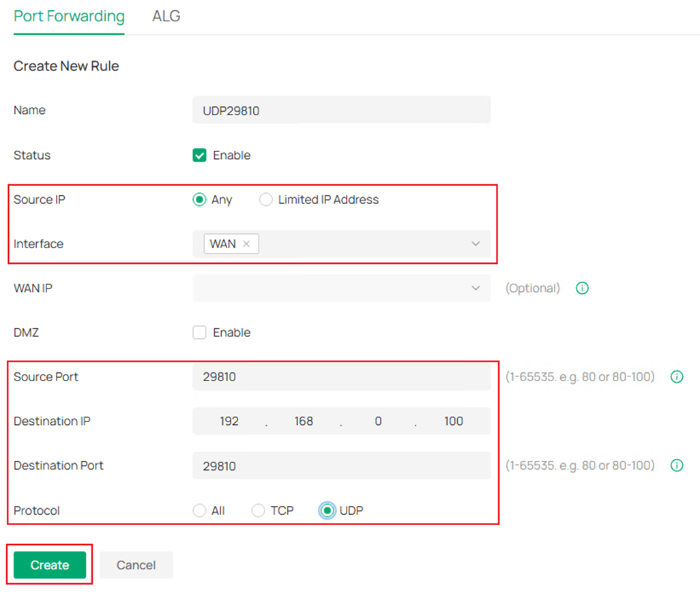Open the Source Port info tooltip
Image resolution: width=700 pixels, height=594 pixels.
click(677, 376)
